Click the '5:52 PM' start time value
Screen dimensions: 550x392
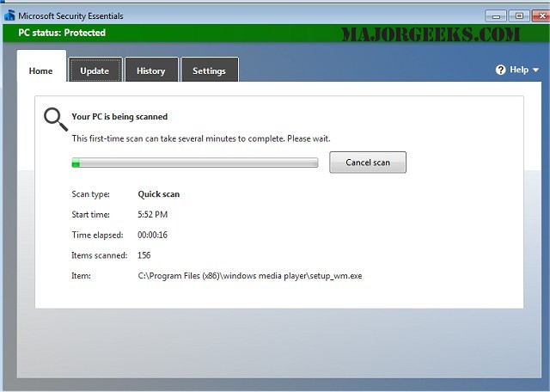pyautogui.click(x=153, y=214)
